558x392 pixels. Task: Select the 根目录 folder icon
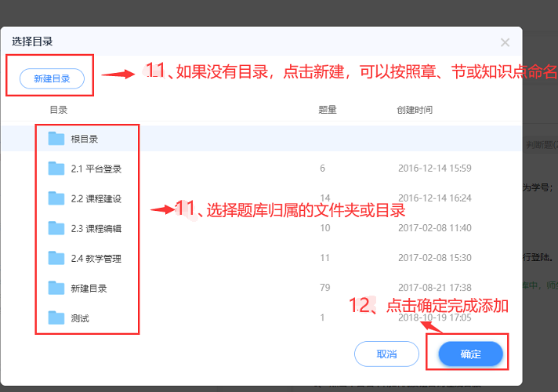[56, 139]
